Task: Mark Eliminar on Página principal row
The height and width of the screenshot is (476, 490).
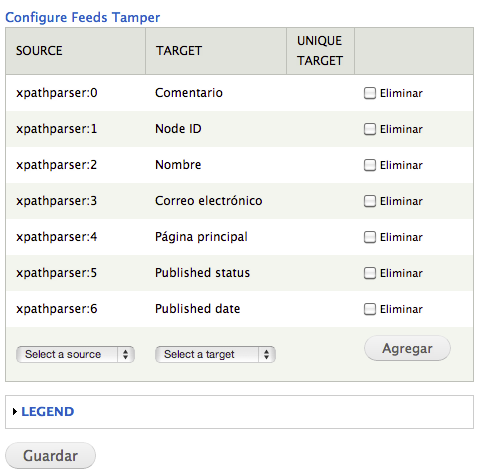Action: [x=370, y=237]
